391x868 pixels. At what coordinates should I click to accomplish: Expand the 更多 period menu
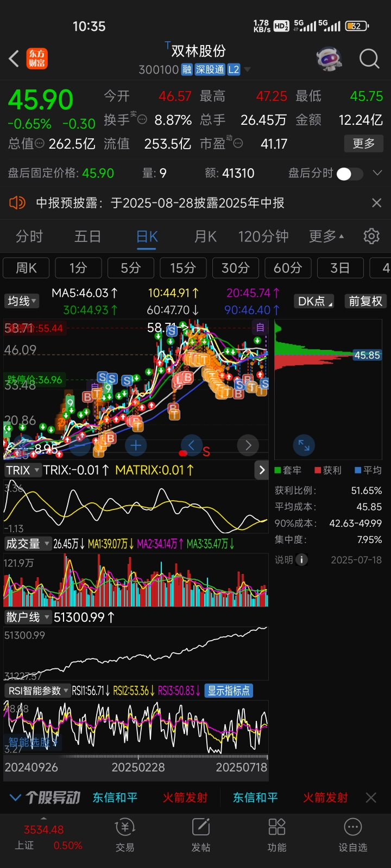[x=326, y=237]
